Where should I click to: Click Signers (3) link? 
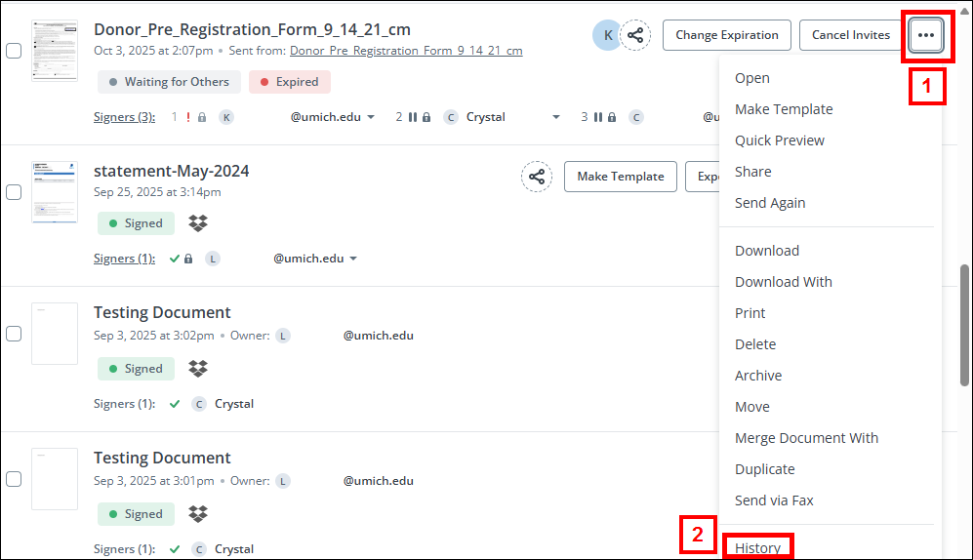(x=124, y=117)
